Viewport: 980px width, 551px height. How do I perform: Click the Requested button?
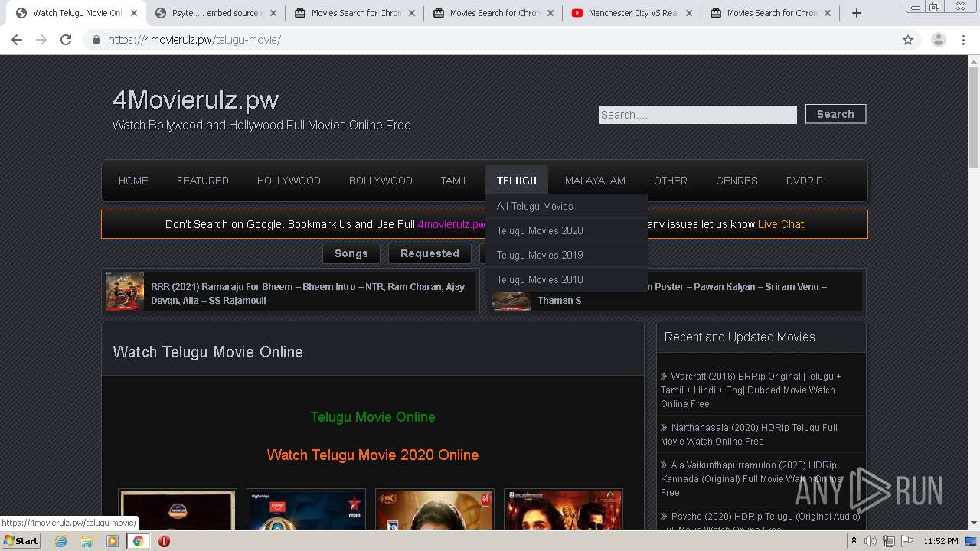430,253
